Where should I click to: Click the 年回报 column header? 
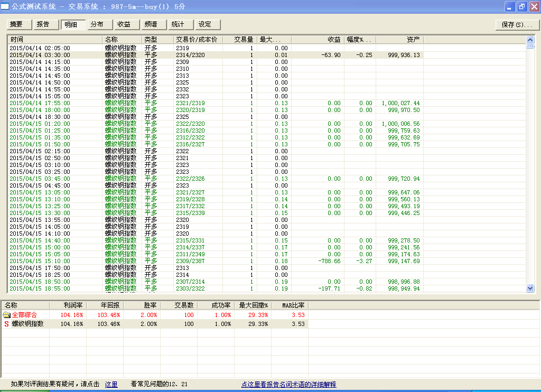click(105, 305)
